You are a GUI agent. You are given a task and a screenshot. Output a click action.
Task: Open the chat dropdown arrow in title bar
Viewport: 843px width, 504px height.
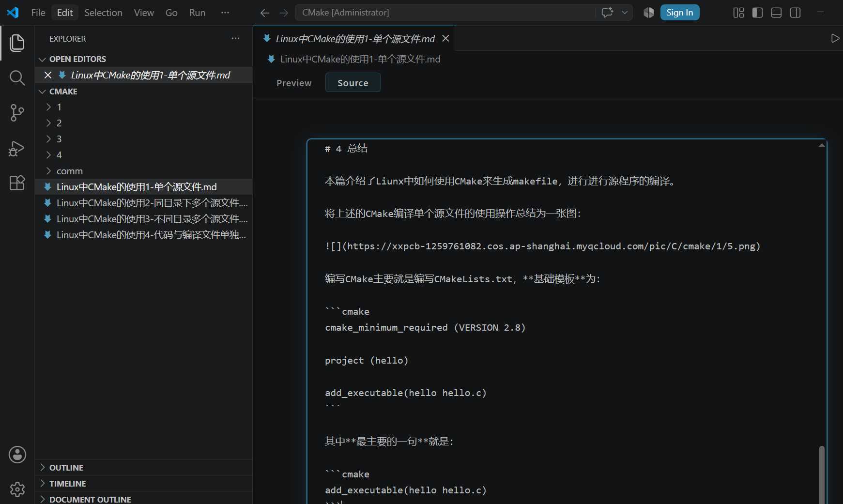[625, 13]
